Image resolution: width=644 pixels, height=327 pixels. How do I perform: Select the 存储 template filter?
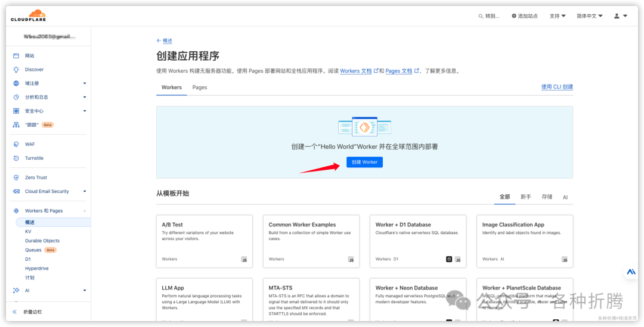[x=547, y=197]
